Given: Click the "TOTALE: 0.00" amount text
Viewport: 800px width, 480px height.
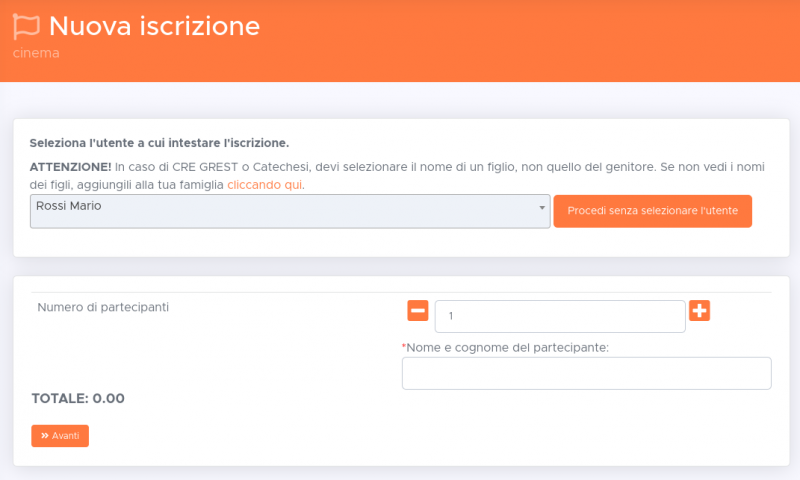Looking at the screenshot, I should click(x=78, y=398).
